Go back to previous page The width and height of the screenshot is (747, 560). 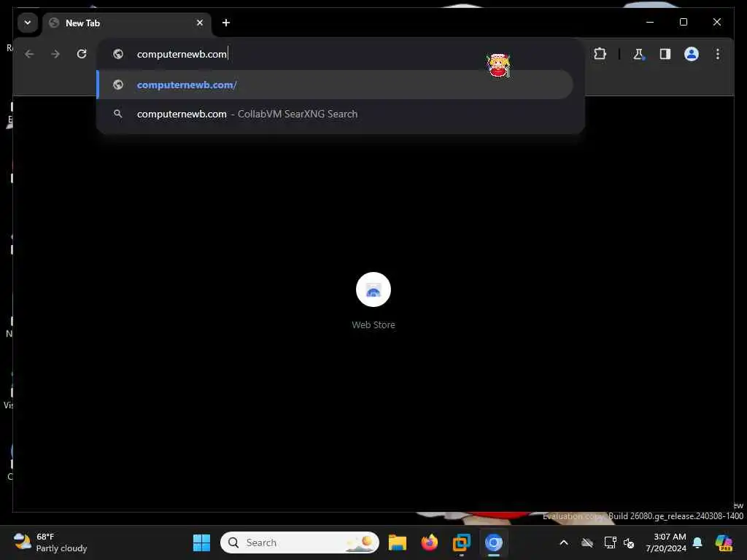coord(29,54)
